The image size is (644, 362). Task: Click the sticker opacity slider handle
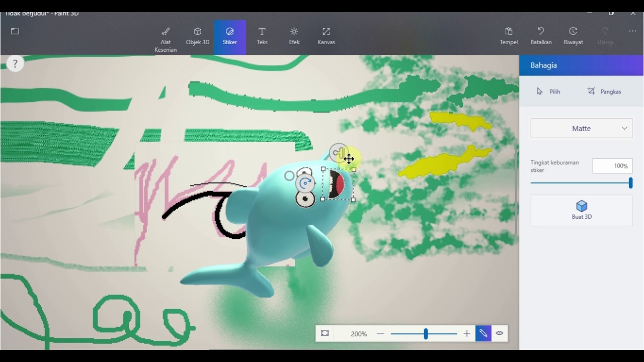[x=630, y=183]
